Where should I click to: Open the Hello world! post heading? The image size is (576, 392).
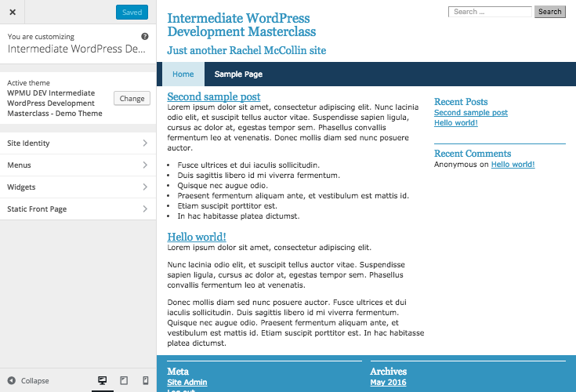click(x=197, y=237)
